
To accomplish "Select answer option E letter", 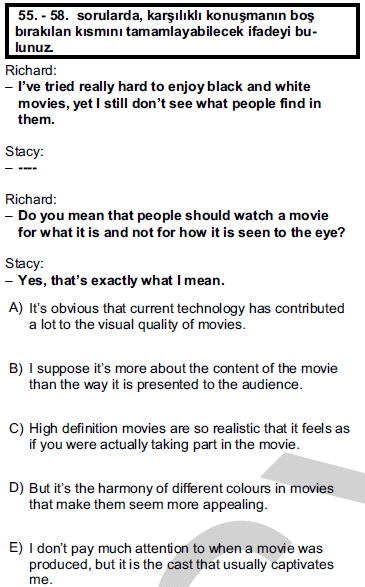I will click(x=15, y=548).
